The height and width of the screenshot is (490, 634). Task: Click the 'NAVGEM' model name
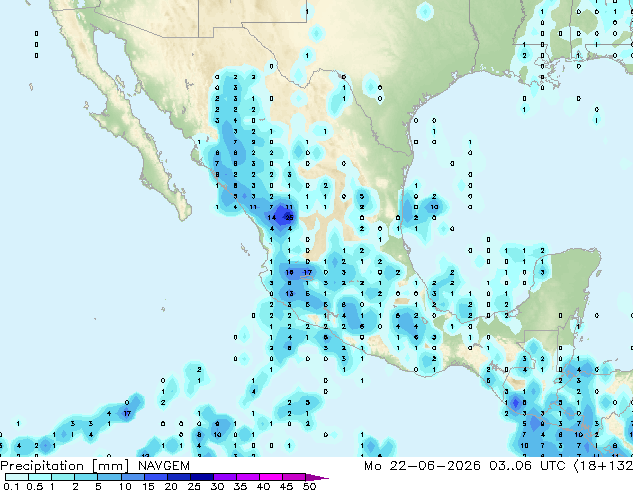click(x=164, y=466)
